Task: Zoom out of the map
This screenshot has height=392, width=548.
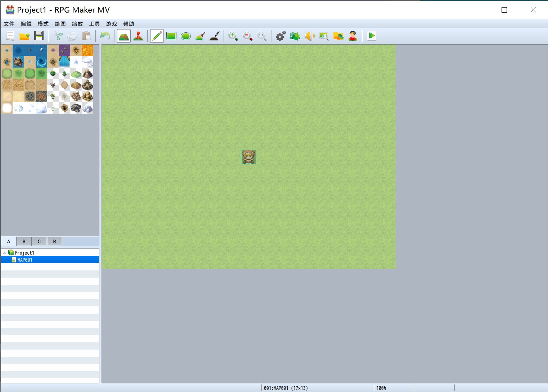Action: tap(248, 36)
